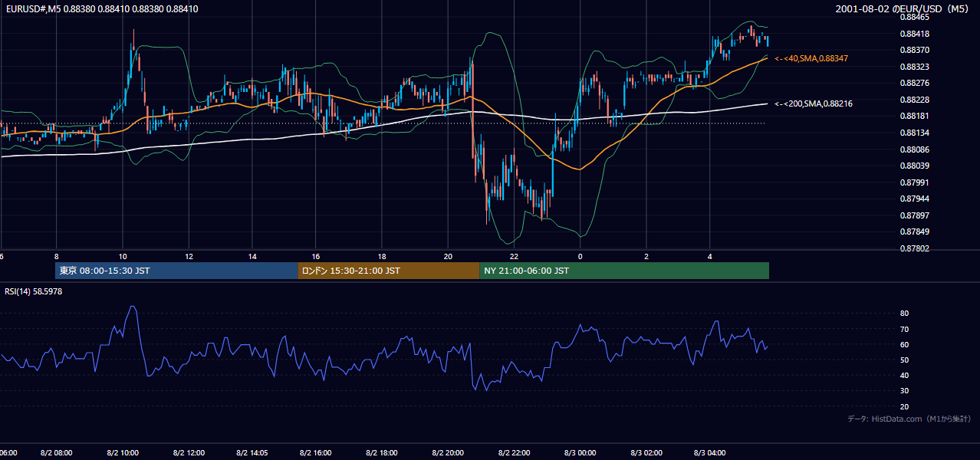Click time label 8/2 20:00
Image resolution: width=980 pixels, height=460 pixels.
click(x=448, y=452)
